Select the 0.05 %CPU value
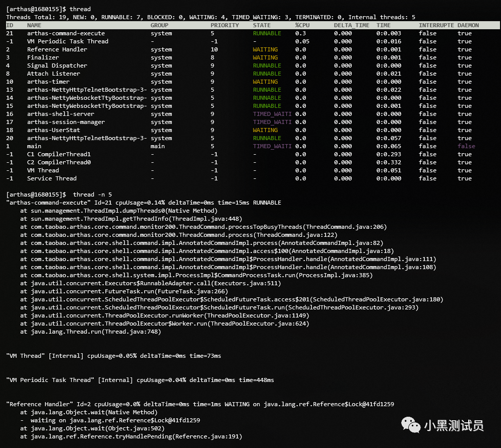This screenshot has height=448, width=501. (302, 41)
